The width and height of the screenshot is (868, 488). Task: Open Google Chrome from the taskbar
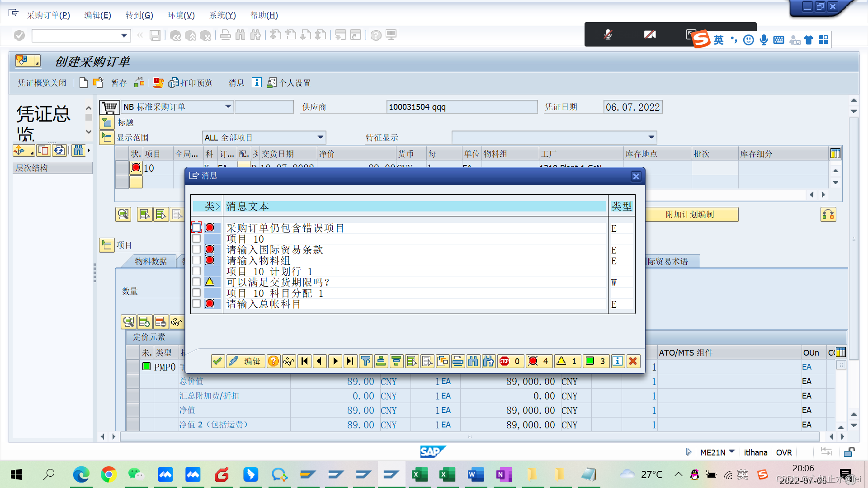coord(108,474)
